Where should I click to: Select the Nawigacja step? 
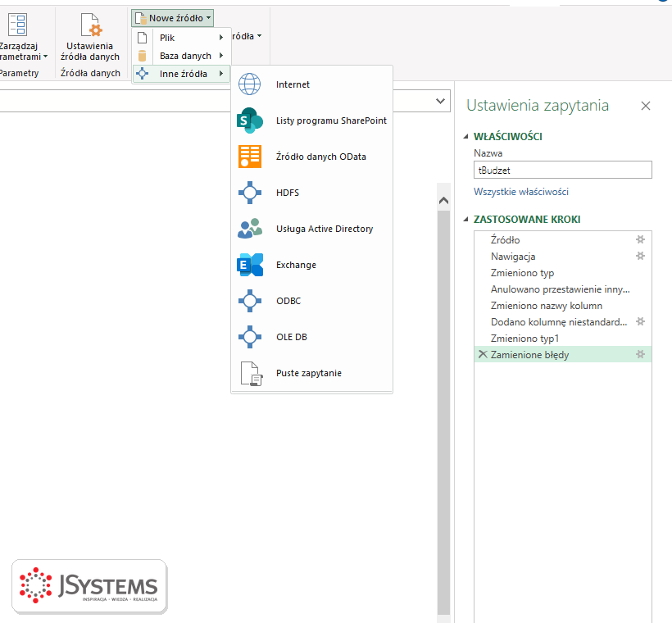click(x=563, y=257)
